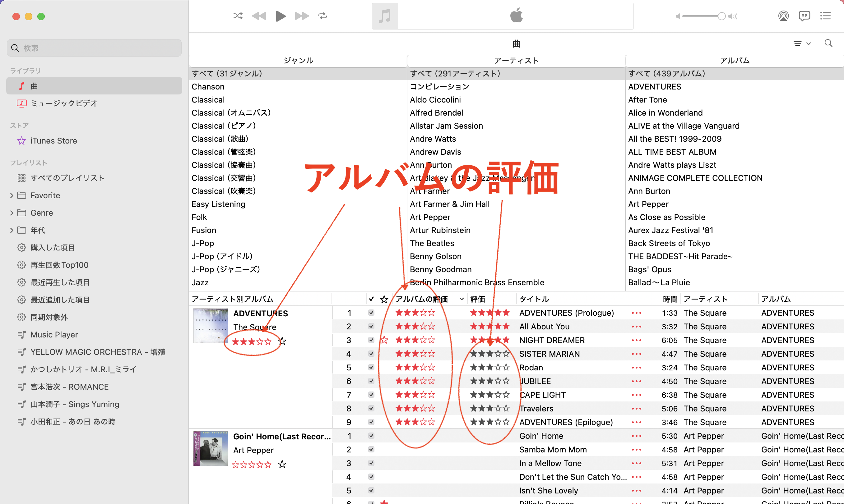Viewport: 844px width, 504px height.
Task: Toggle the repeat icon
Action: pyautogui.click(x=322, y=16)
